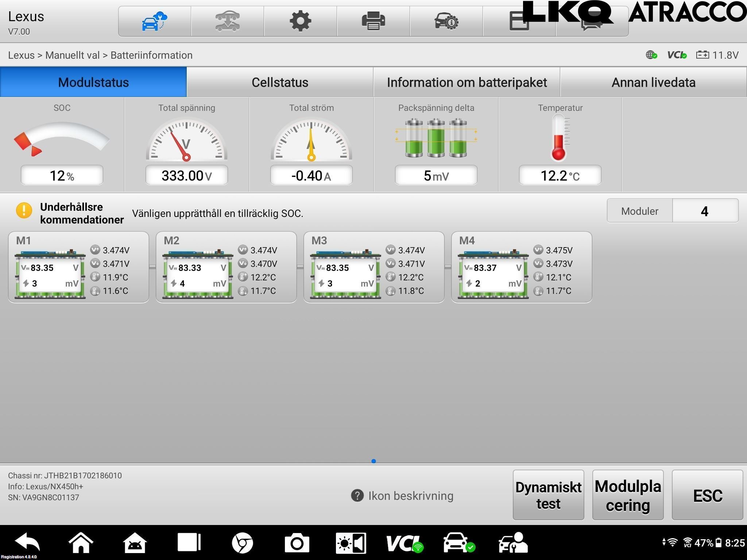
Task: Click the 'Vänligen upprätthåll en tillräcklig SOC.' message
Action: (x=218, y=213)
